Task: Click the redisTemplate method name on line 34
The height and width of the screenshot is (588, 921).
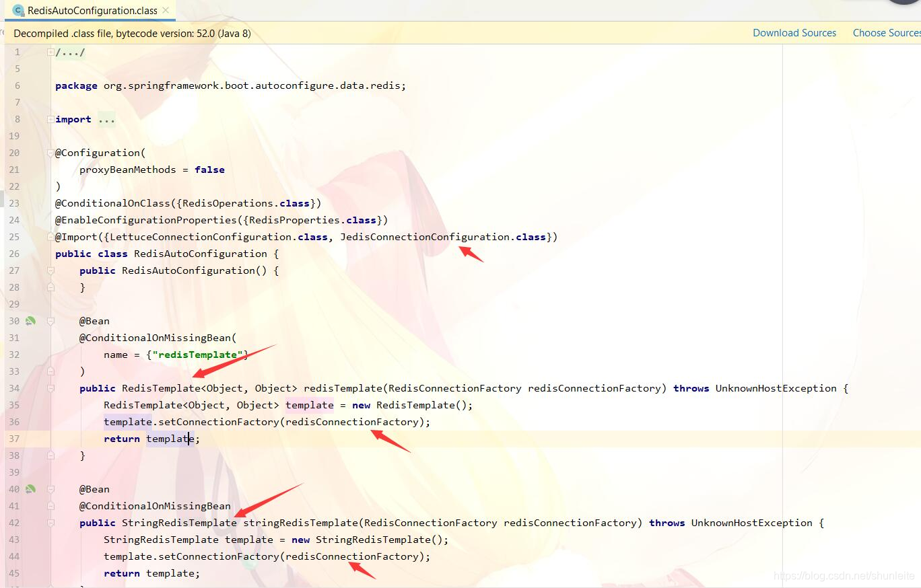Action: click(343, 388)
